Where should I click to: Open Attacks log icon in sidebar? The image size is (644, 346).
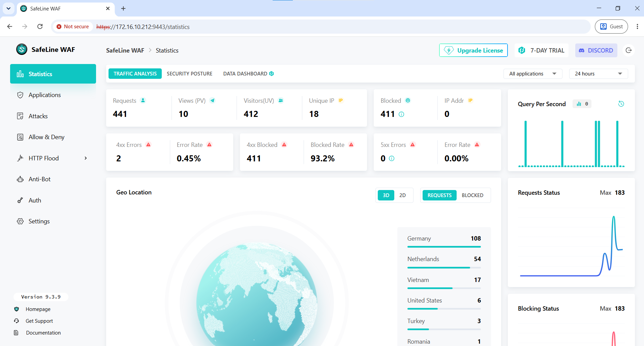tap(20, 116)
